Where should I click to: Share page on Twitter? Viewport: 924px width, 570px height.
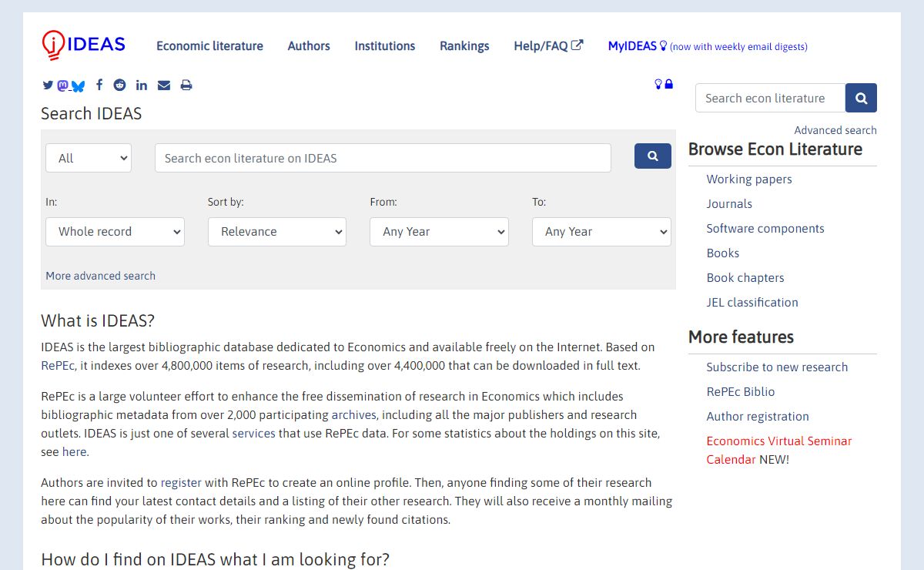tap(48, 85)
